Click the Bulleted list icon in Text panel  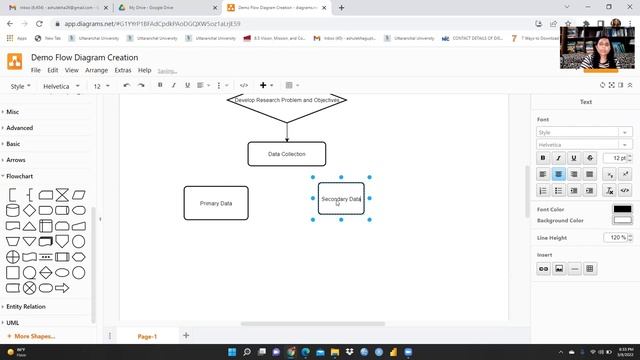[x=559, y=191]
